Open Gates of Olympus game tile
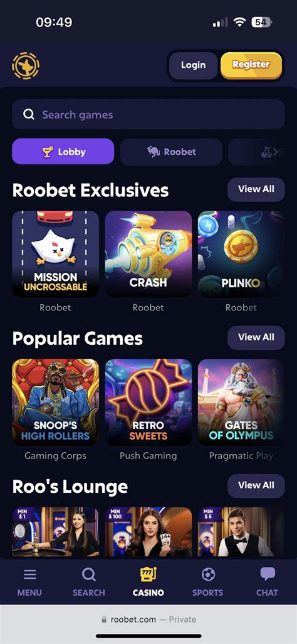Screen dimensions: 297x644 tap(241, 402)
